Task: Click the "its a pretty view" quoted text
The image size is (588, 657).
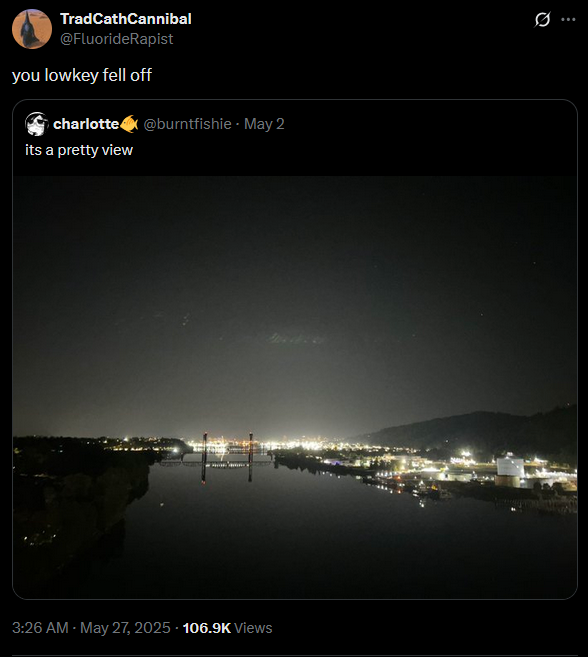Action: 79,150
